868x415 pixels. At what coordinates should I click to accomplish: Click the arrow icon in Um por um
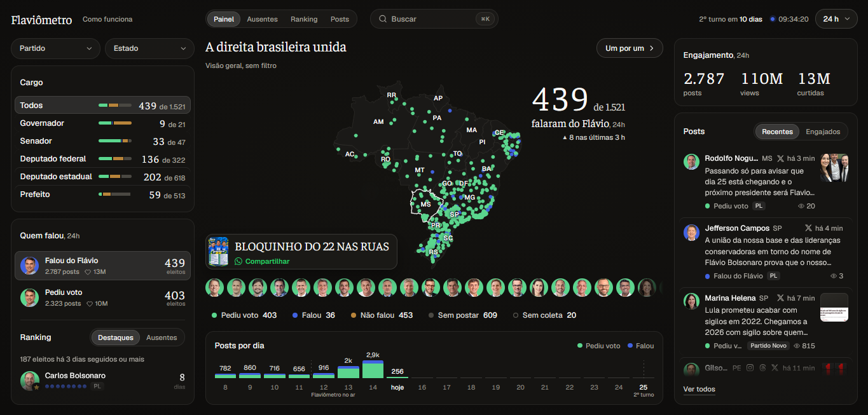[652, 48]
